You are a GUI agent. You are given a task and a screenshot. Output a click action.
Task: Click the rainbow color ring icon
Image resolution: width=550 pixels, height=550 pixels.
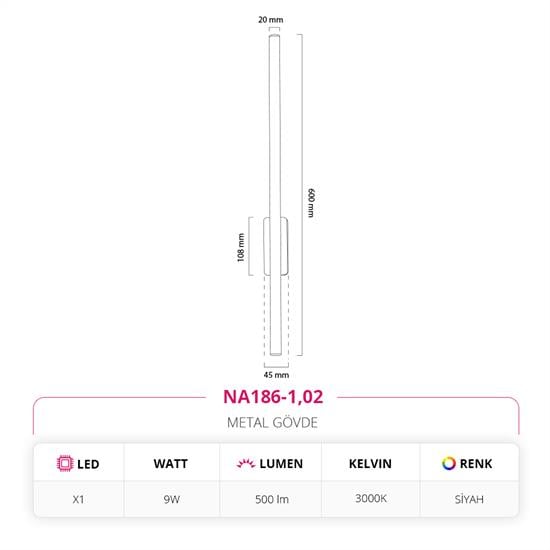point(449,463)
